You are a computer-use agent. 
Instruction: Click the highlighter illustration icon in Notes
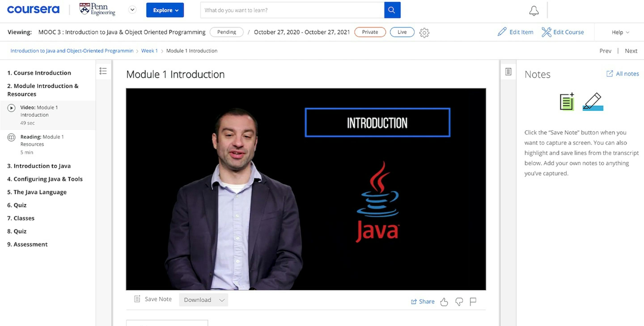click(593, 102)
